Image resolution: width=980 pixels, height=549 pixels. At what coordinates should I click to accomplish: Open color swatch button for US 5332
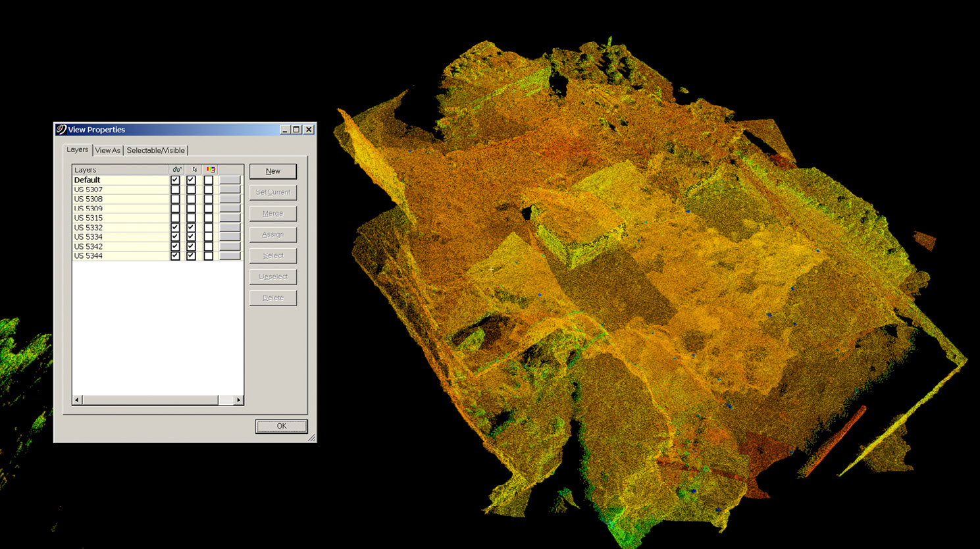(x=230, y=227)
